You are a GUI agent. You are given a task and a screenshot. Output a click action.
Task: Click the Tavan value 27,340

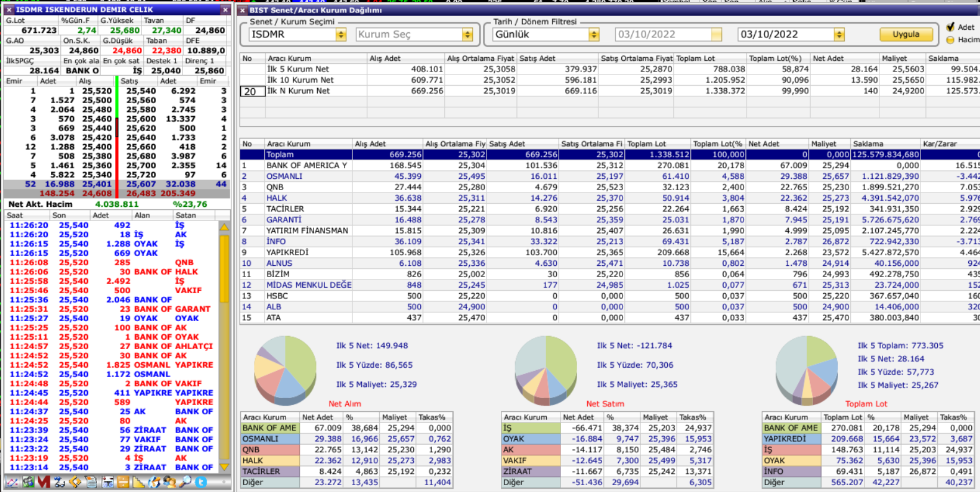coord(166,30)
